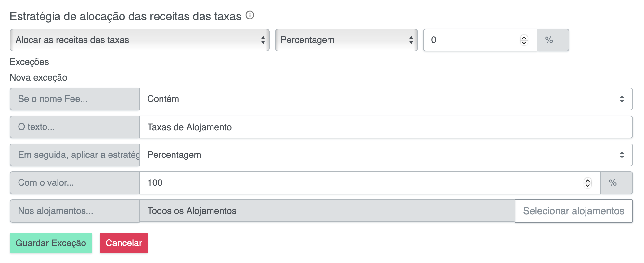644x263 pixels.
Task: Save with the 'Guardar Exceção' button
Action: tap(51, 243)
